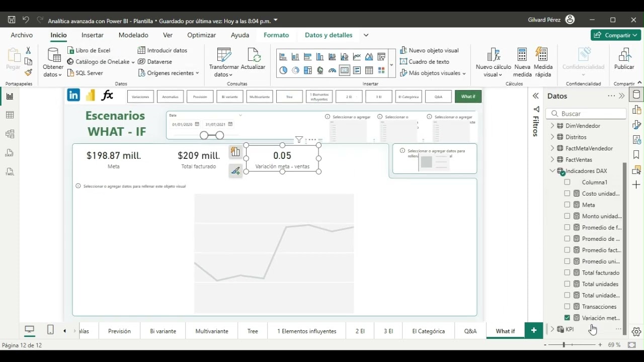Check the Costo unidad field

[x=568, y=194]
